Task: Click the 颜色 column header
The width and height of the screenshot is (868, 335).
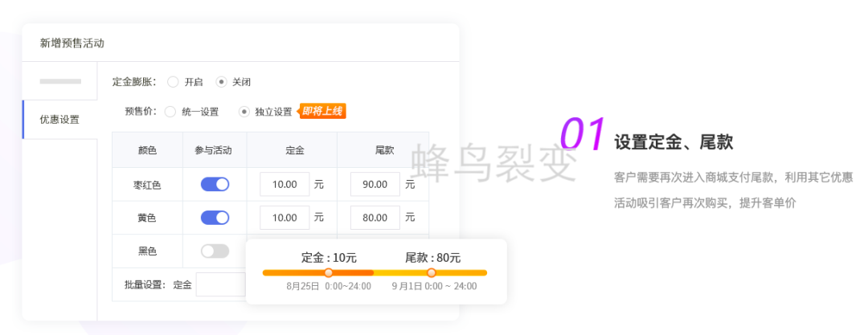Action: tap(147, 150)
